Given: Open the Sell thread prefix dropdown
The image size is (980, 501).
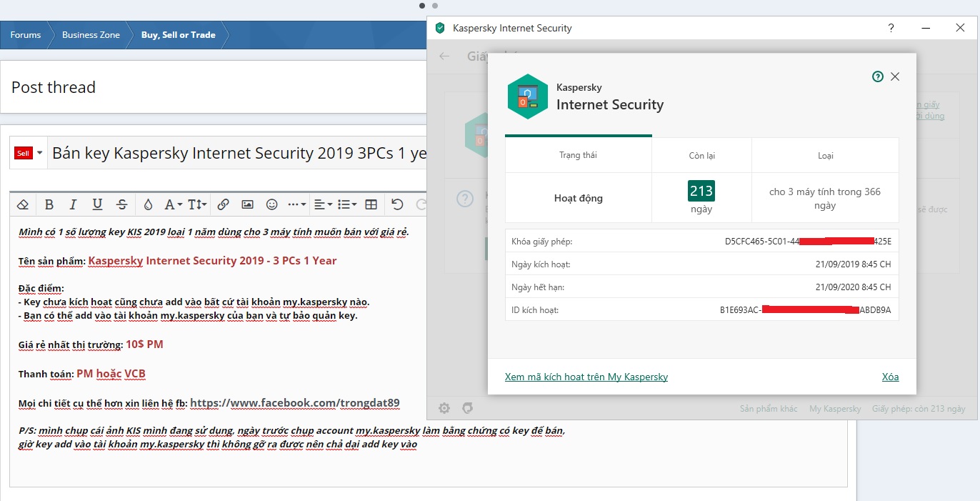Looking at the screenshot, I should click(29, 153).
